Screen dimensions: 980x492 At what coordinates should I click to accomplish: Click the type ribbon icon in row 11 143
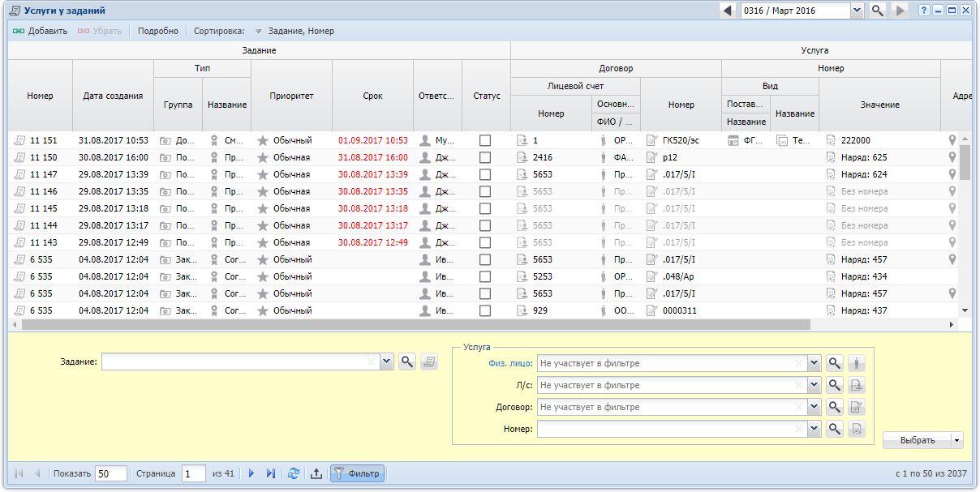pyautogui.click(x=214, y=242)
